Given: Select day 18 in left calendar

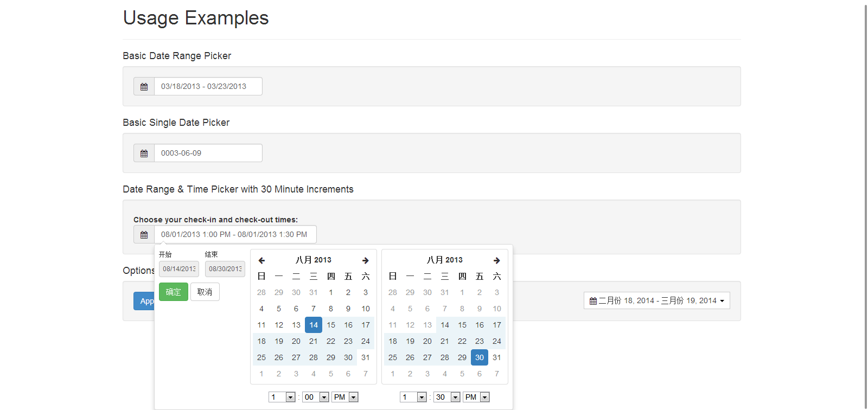Looking at the screenshot, I should (x=261, y=341).
